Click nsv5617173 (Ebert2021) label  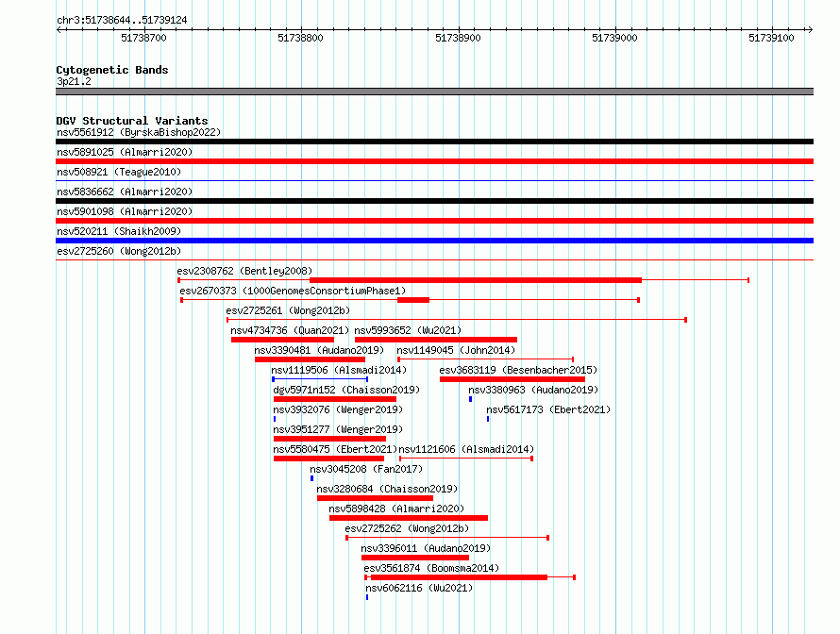click(548, 409)
